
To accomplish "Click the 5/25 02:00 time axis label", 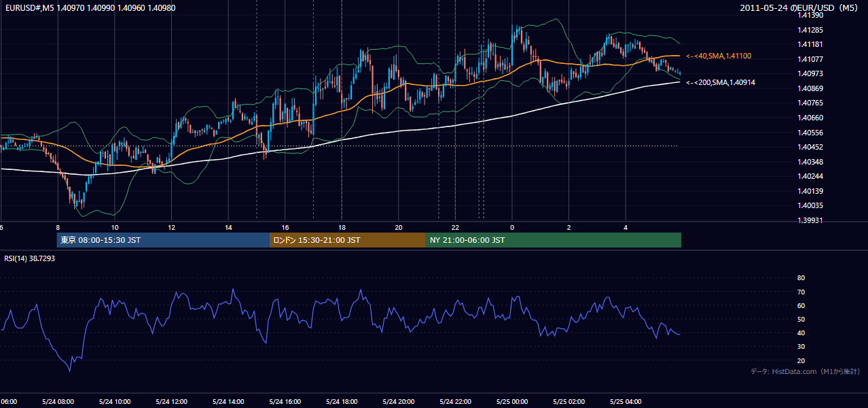I will 568,401.
